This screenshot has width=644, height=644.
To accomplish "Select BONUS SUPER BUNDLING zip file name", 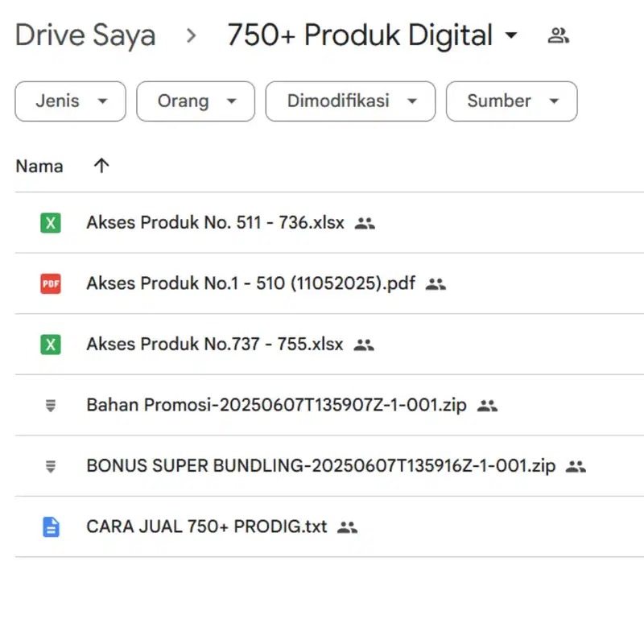I will pos(320,466).
